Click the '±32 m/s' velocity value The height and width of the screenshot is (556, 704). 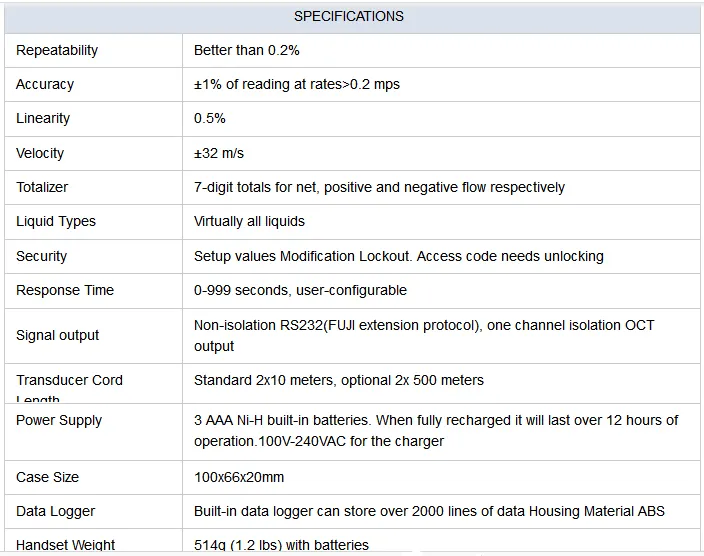point(219,153)
